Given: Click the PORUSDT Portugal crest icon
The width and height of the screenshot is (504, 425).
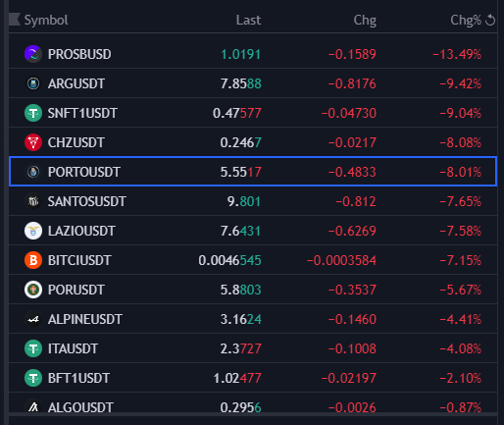Looking at the screenshot, I should click(x=33, y=290).
